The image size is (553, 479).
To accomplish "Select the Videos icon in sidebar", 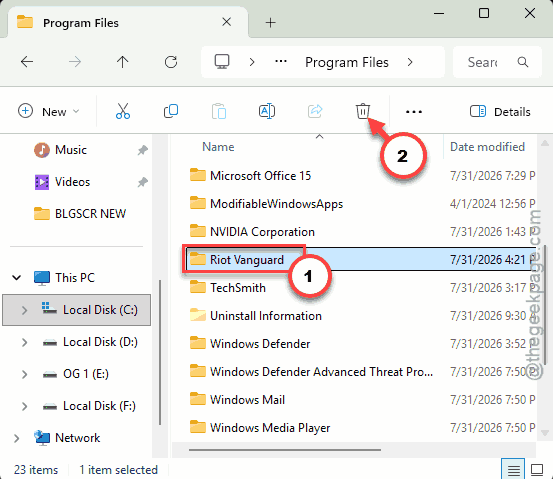I will (42, 182).
